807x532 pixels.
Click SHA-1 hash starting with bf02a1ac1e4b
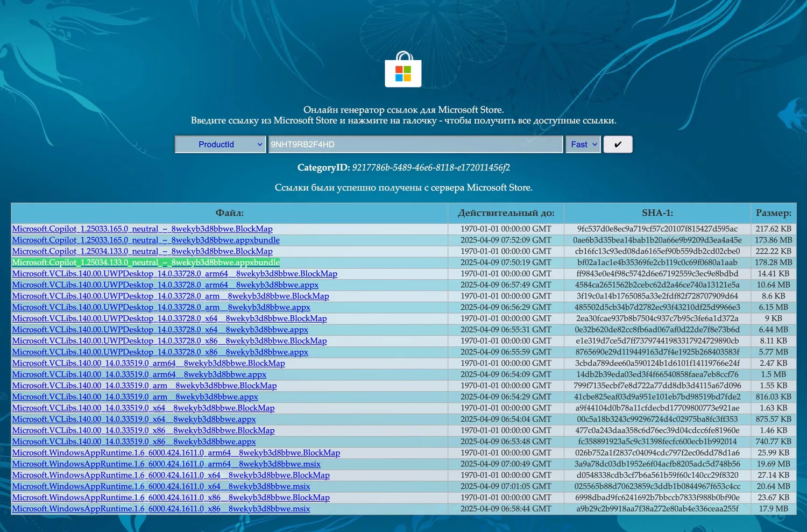point(657,263)
